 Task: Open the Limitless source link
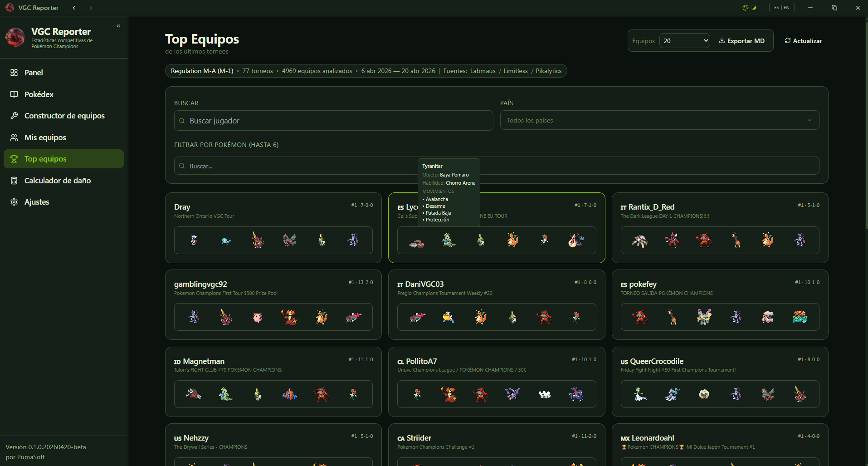[x=515, y=71]
